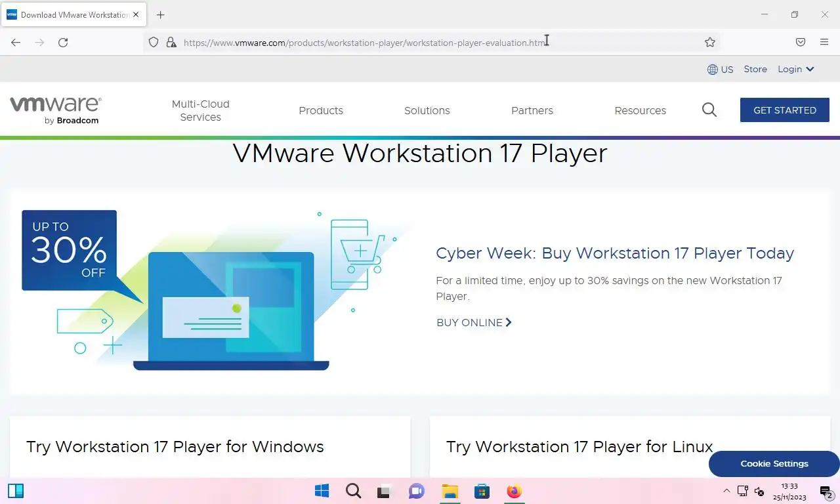Screen dimensions: 840x504
Task: Open the clock and date flyout
Action: coord(789,492)
